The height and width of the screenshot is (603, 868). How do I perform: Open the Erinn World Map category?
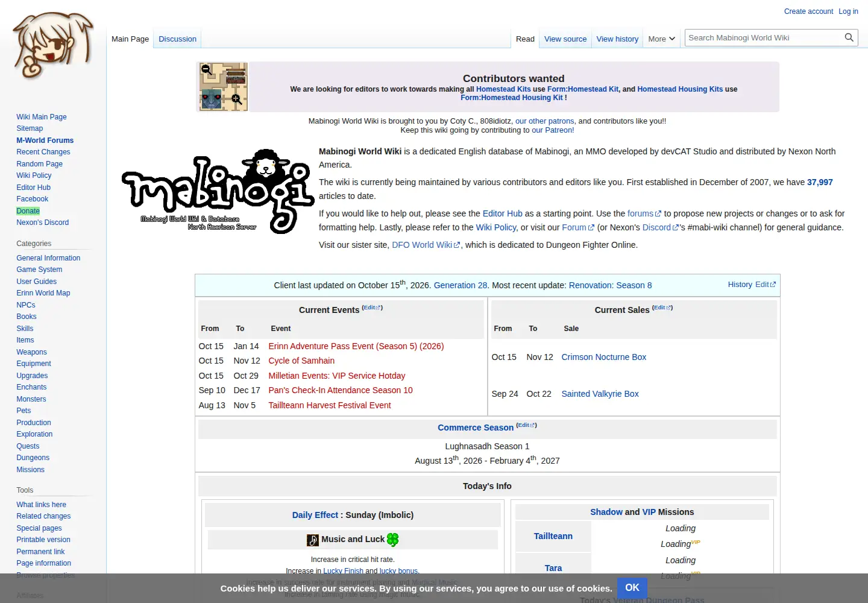tap(43, 293)
